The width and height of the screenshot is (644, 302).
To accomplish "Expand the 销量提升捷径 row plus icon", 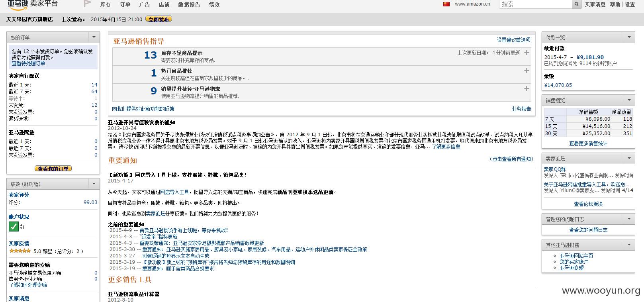I will (527, 88).
